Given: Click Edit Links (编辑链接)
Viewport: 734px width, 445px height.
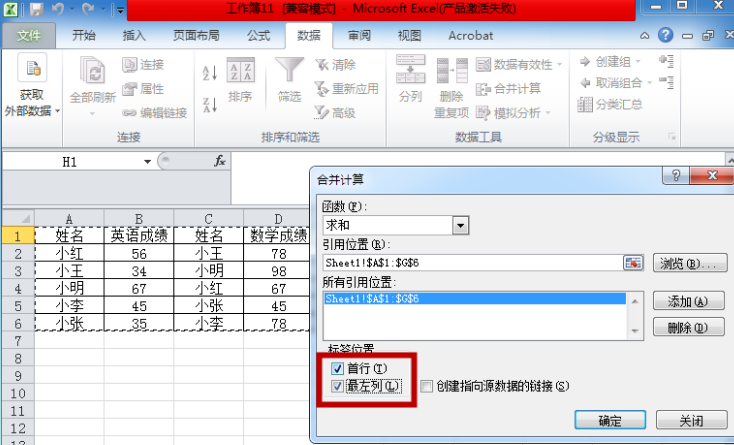Looking at the screenshot, I should [154, 113].
